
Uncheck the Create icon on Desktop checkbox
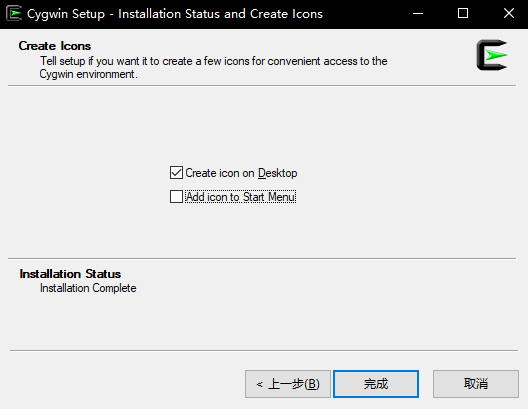coord(176,173)
